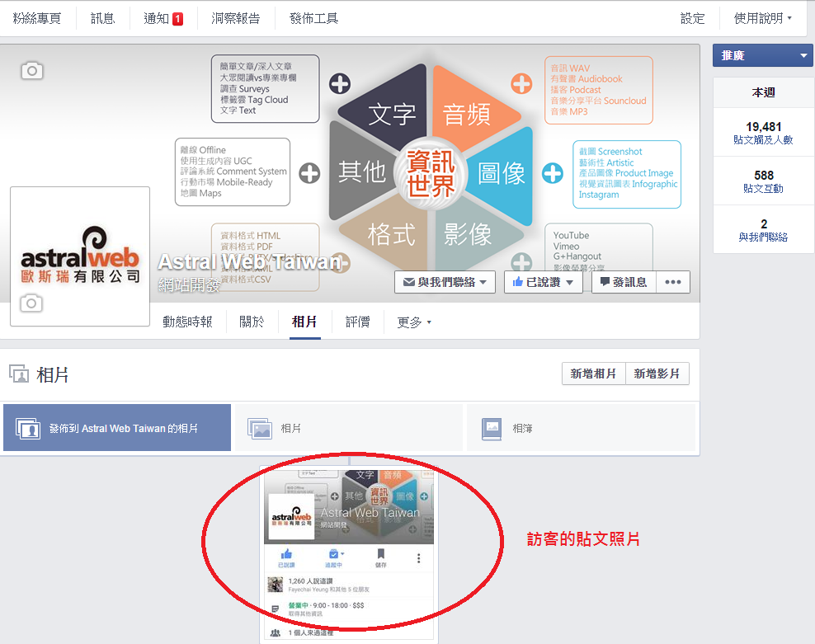Click 本週 heading in sidebar
This screenshot has width=815, height=644.
click(763, 92)
